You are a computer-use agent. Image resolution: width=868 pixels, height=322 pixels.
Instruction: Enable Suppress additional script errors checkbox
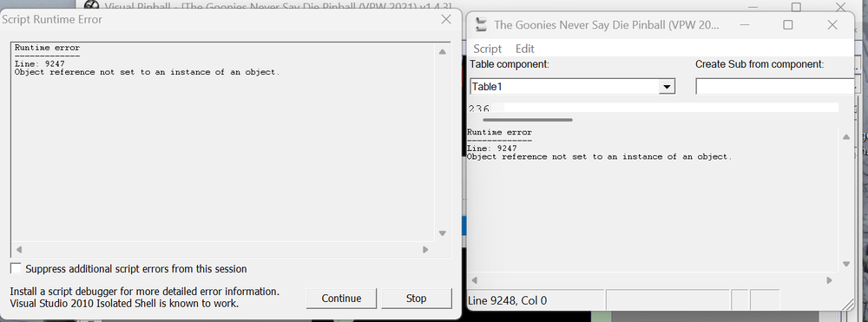(x=16, y=269)
